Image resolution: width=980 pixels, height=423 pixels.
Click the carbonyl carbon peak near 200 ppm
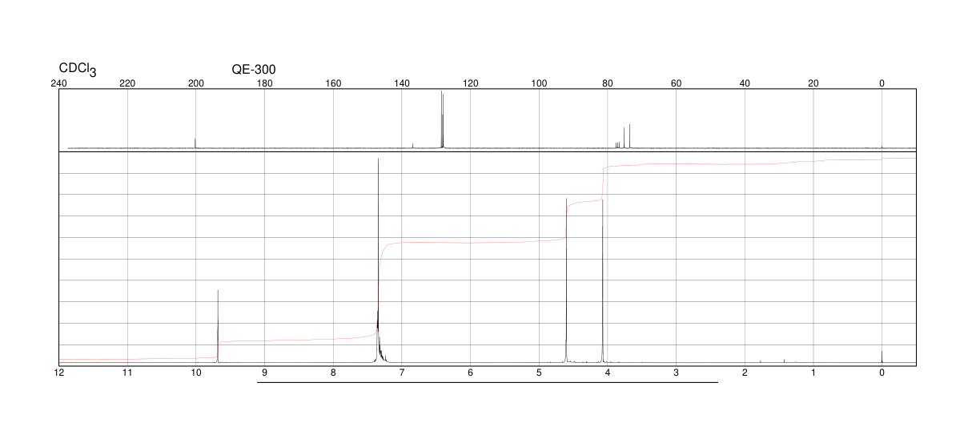coord(195,143)
